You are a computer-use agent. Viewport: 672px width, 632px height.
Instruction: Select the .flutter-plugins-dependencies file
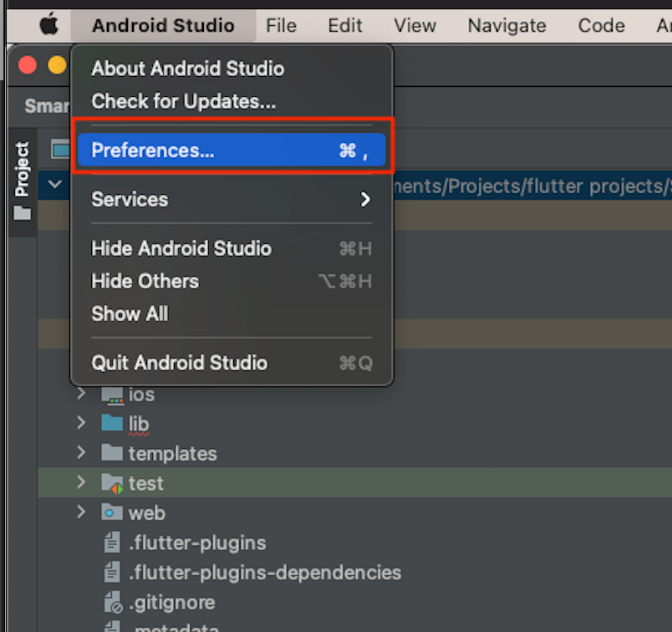pos(264,573)
